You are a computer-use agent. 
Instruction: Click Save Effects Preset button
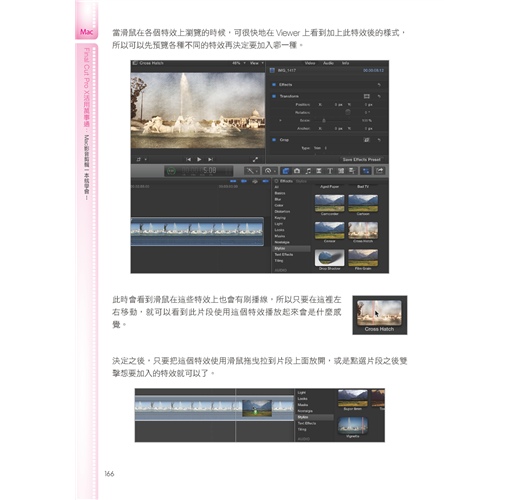click(x=362, y=159)
